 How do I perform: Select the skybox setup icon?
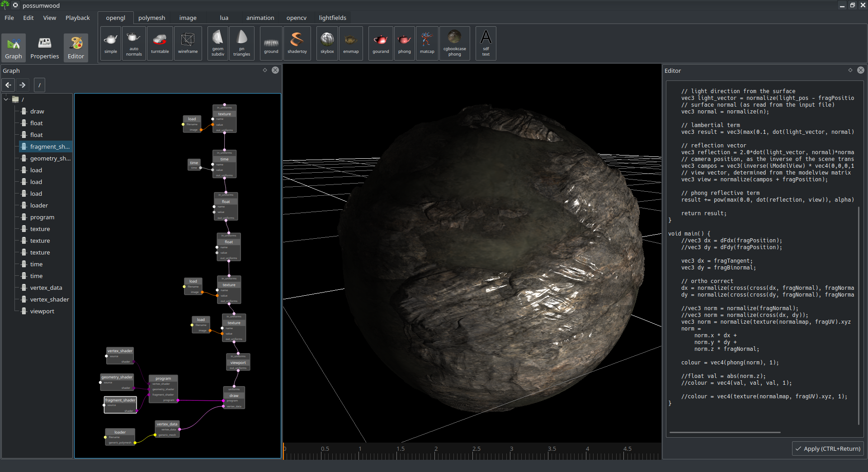327,43
